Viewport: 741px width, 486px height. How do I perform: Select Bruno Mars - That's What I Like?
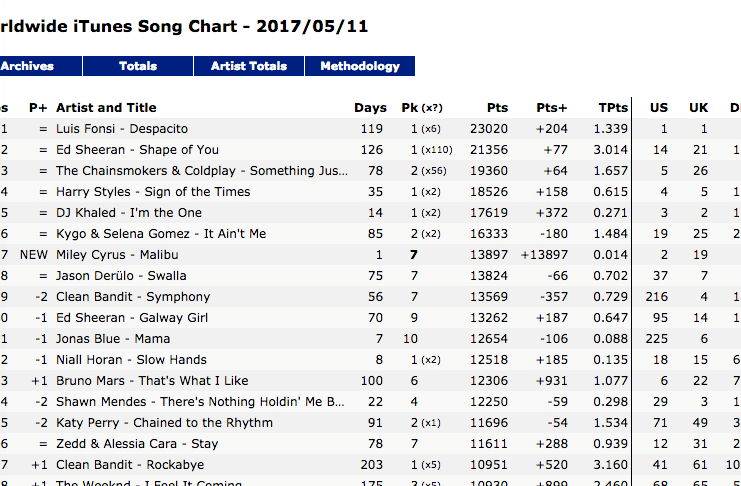pyautogui.click(x=152, y=381)
